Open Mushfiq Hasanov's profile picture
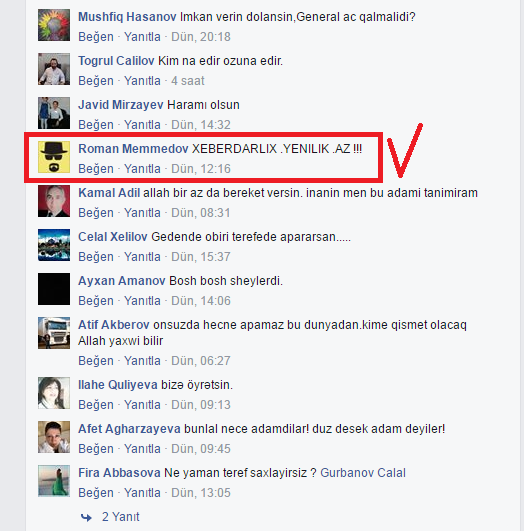The height and width of the screenshot is (531, 524). [x=54, y=25]
